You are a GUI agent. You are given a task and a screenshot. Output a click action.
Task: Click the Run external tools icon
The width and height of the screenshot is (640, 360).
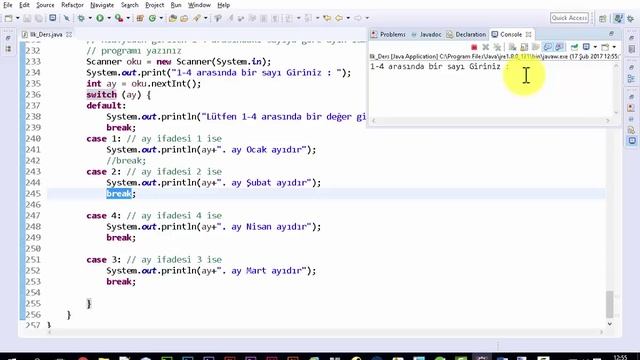pyautogui.click(x=119, y=18)
